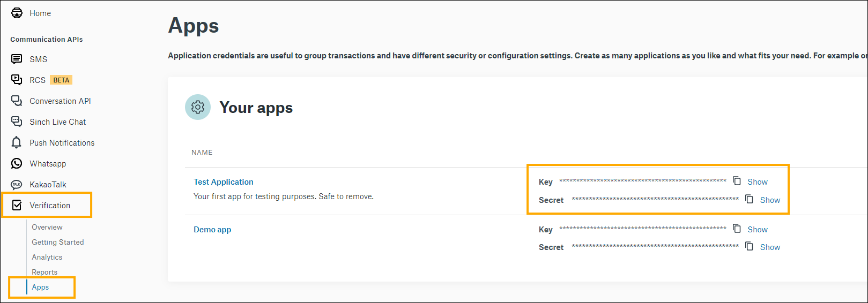868x303 pixels.
Task: Copy the Test Application key
Action: coord(737,181)
